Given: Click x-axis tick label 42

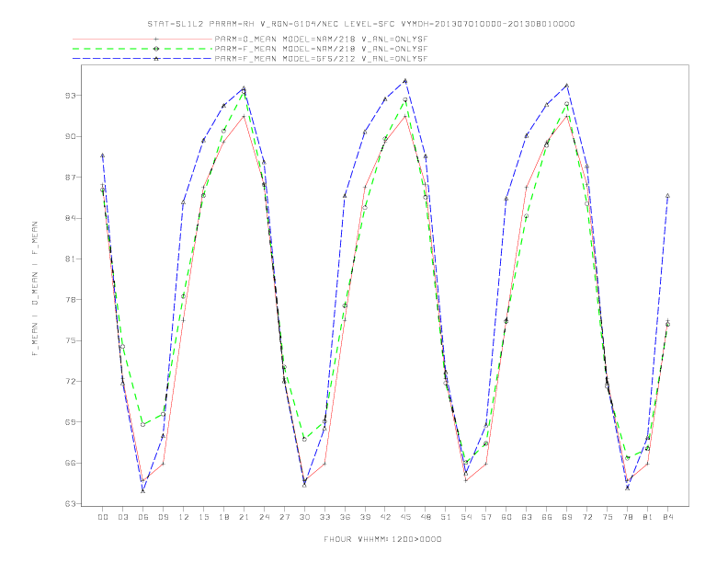Looking at the screenshot, I should pyautogui.click(x=385, y=517).
